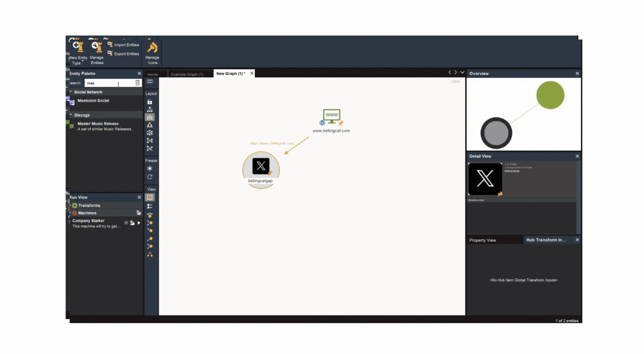Image resolution: width=644 pixels, height=354 pixels.
Task: Open Manage Entities
Action: pyautogui.click(x=97, y=53)
